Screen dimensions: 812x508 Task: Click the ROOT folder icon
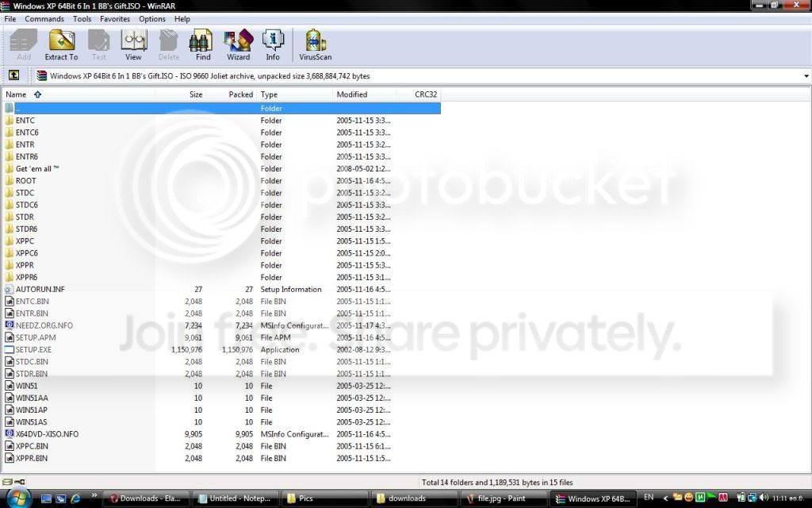tap(9, 181)
